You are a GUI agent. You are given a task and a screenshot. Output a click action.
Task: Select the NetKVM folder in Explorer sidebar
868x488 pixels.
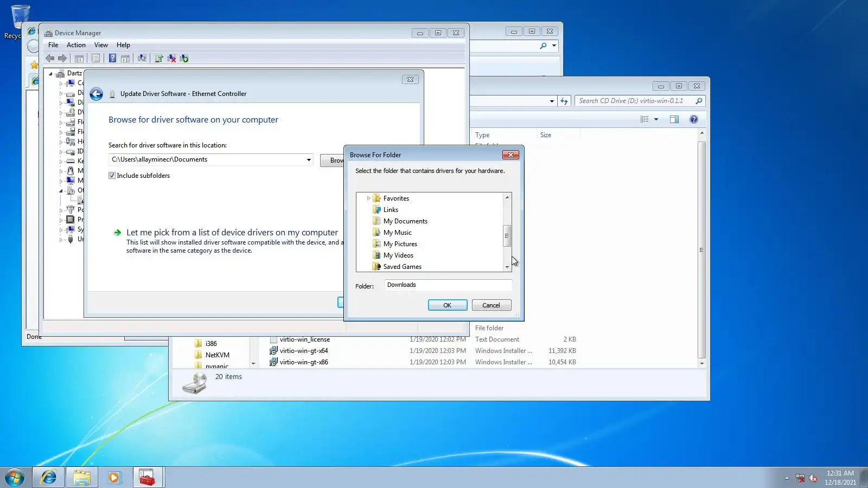(217, 355)
